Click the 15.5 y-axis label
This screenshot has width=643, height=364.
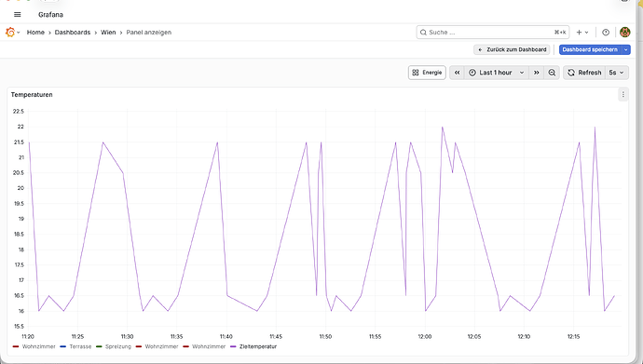pos(19,327)
